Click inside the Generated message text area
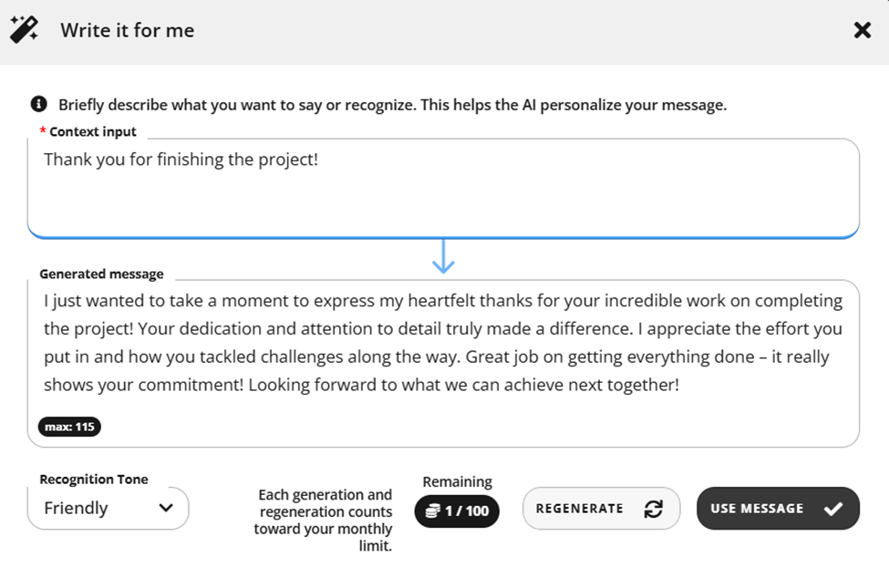The height and width of the screenshot is (588, 889). [443, 363]
